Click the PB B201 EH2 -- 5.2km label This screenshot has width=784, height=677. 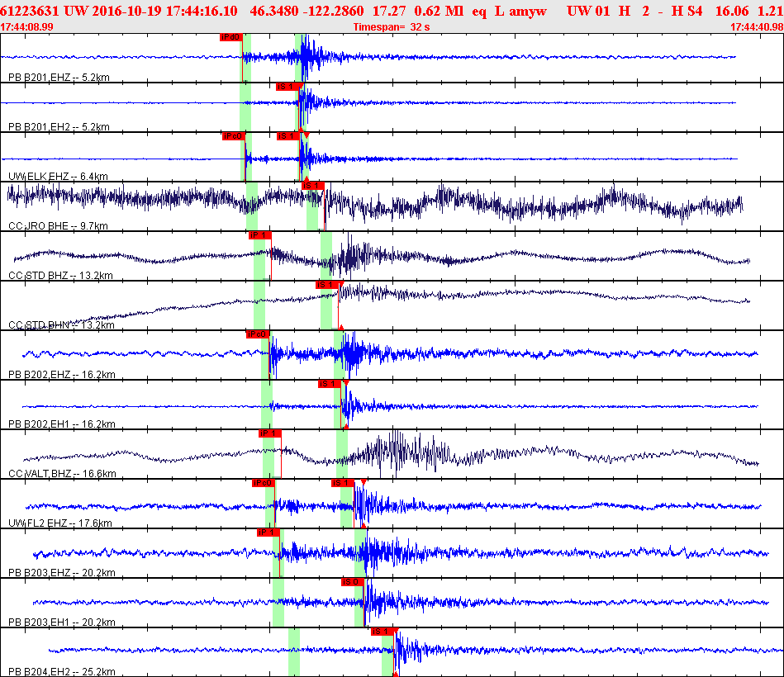point(59,127)
